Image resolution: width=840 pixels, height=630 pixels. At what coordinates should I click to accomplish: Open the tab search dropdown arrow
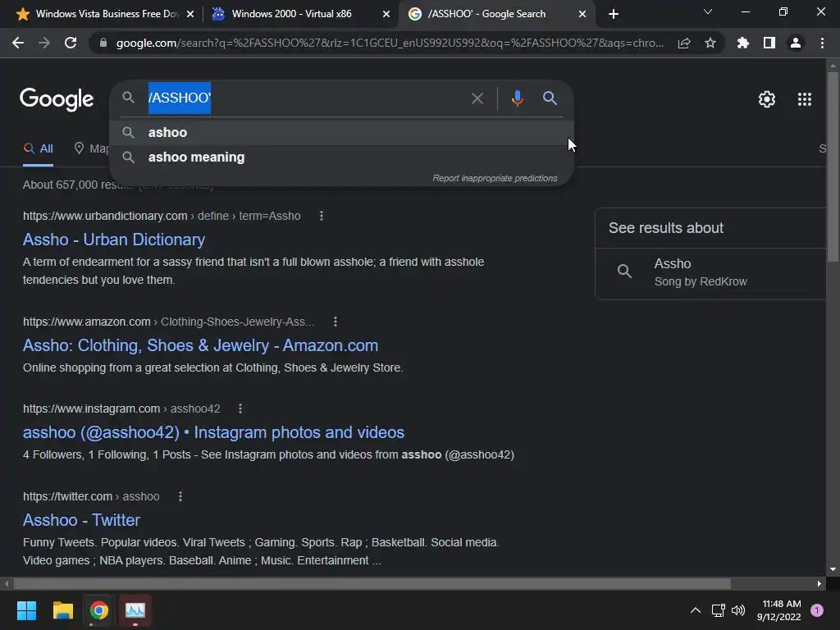click(708, 11)
